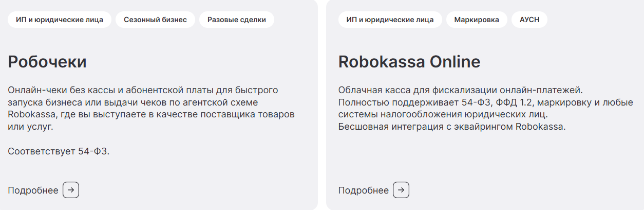This screenshot has width=644, height=210.
Task: Choose the Разовые сделки tag
Action: click(x=237, y=20)
